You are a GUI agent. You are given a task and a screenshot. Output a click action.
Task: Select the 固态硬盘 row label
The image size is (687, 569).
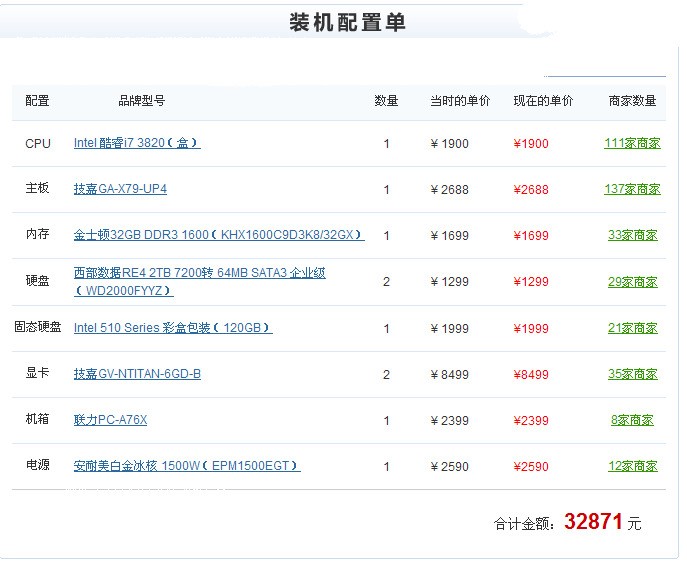tap(38, 327)
